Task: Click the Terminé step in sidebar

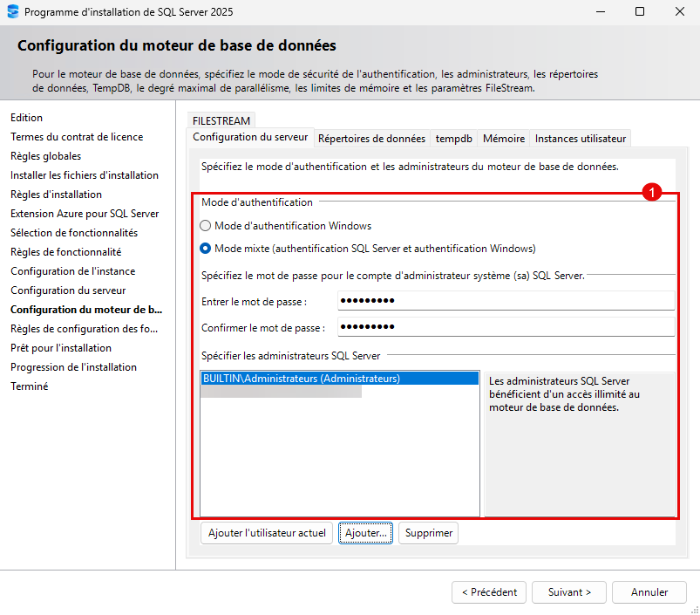Action: click(x=30, y=386)
